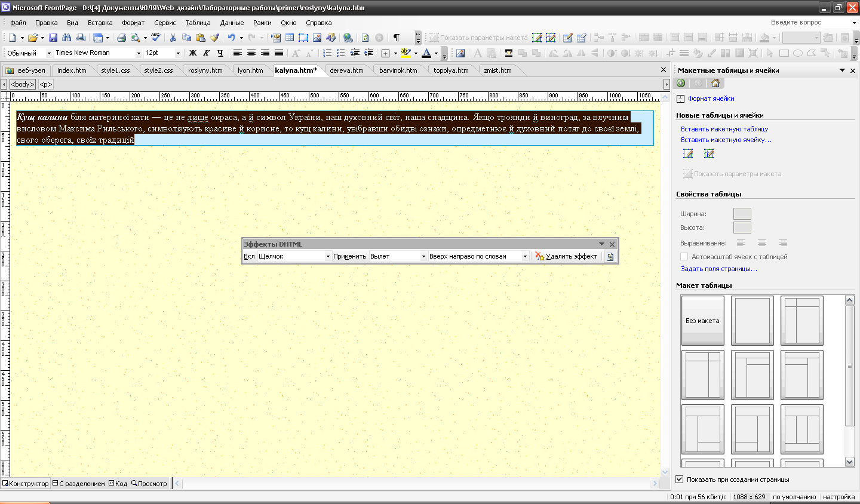Toggle 'Показать при создании страницы' checkbox
The image size is (860, 504).
tap(679, 480)
